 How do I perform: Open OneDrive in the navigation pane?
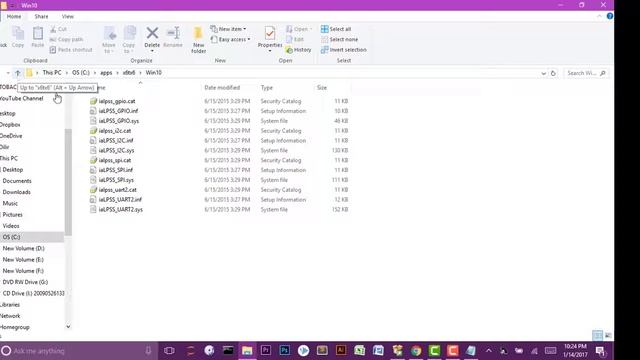(11, 136)
